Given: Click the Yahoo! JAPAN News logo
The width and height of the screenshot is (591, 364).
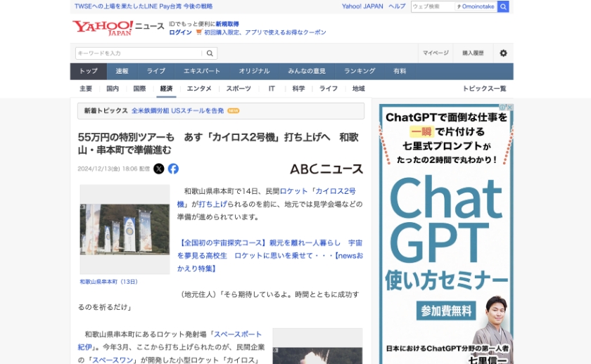Looking at the screenshot, I should coord(118,27).
